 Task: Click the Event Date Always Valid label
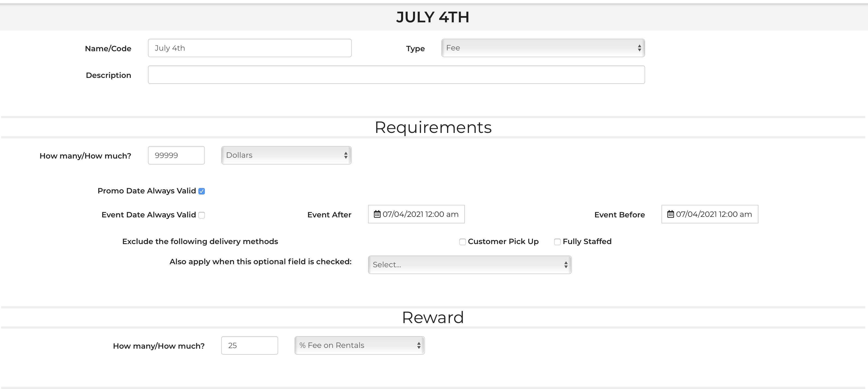[x=148, y=215]
